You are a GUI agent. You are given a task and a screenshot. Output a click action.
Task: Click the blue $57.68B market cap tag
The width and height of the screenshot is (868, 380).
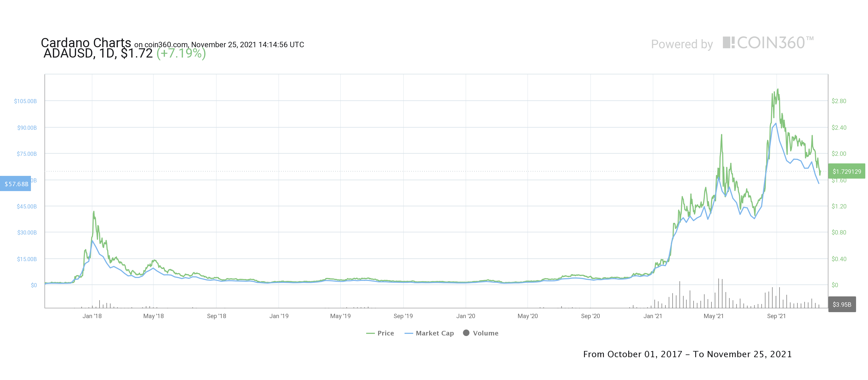(x=16, y=184)
